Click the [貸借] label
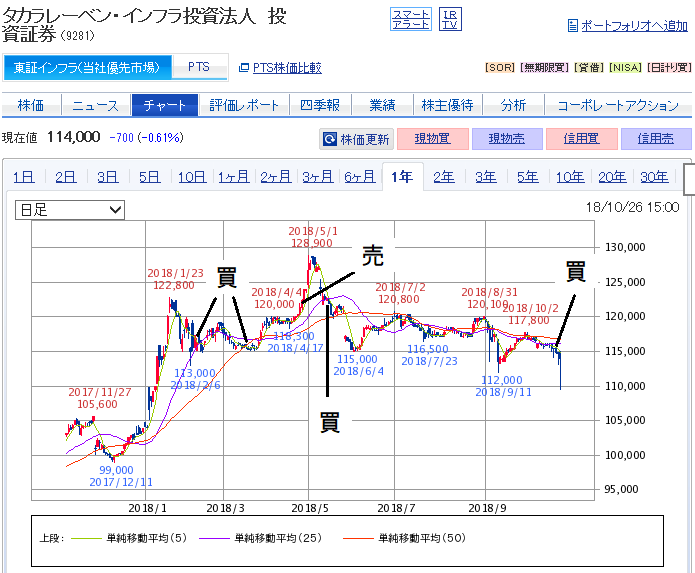The width and height of the screenshot is (695, 573). click(589, 67)
